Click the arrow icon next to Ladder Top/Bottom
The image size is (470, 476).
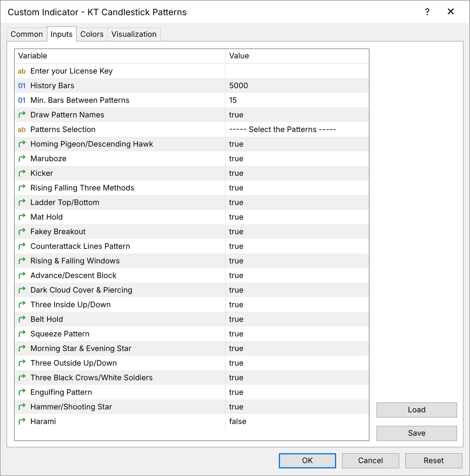[22, 202]
